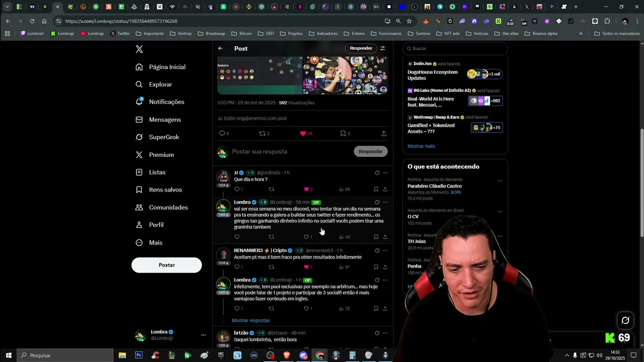Open Itens salvos bookmarks

(159, 190)
